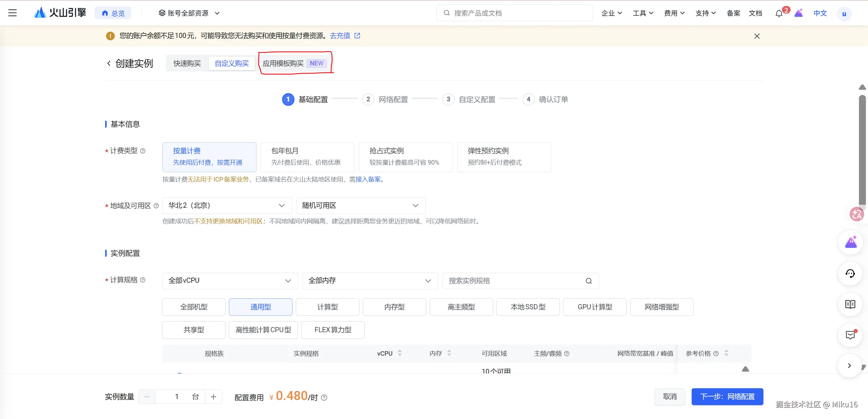Click the help icon next to 计费类型
Viewport: 868px width, 419px height.
[x=143, y=151]
